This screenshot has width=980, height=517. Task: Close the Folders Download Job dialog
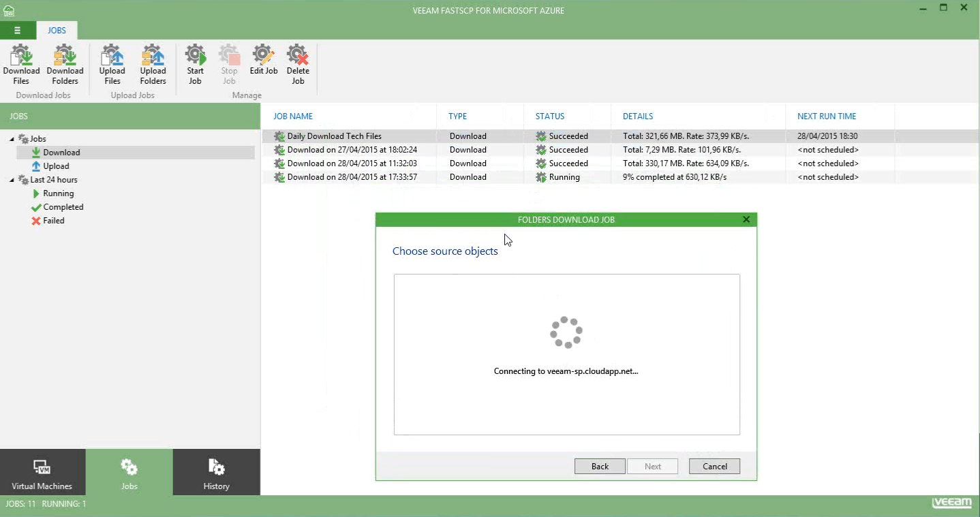click(746, 219)
